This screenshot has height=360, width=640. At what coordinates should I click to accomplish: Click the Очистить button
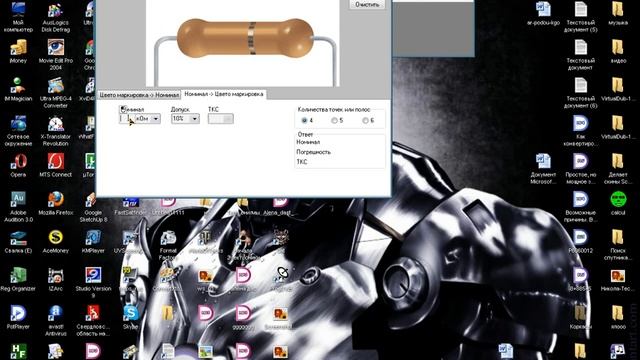point(367,4)
